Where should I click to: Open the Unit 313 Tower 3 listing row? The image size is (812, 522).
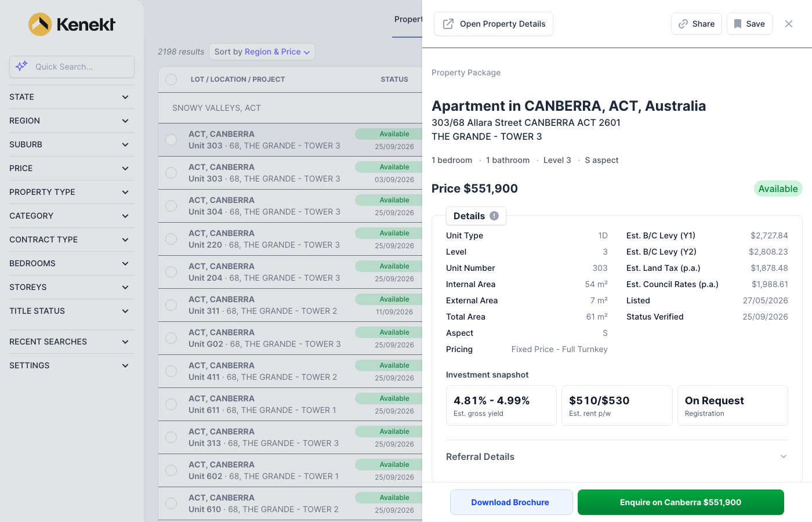point(290,437)
